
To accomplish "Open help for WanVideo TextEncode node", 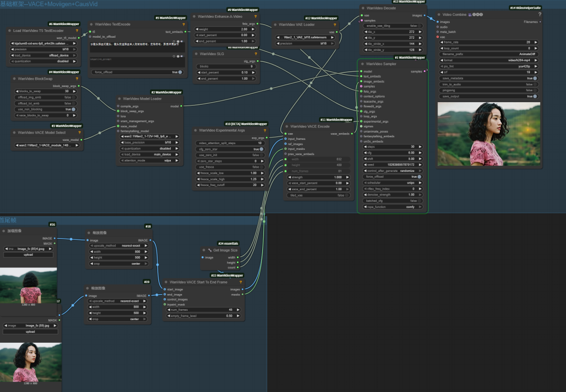I will point(183,25).
